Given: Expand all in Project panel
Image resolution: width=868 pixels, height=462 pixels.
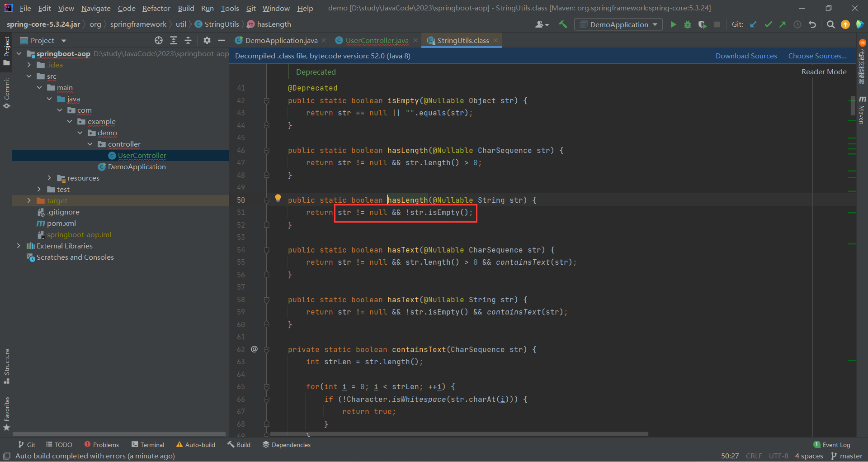Looking at the screenshot, I should pos(174,40).
